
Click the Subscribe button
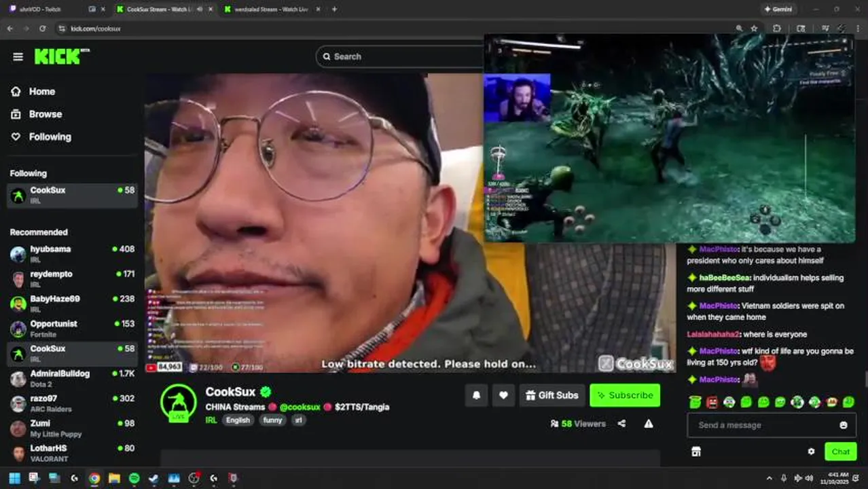625,395
